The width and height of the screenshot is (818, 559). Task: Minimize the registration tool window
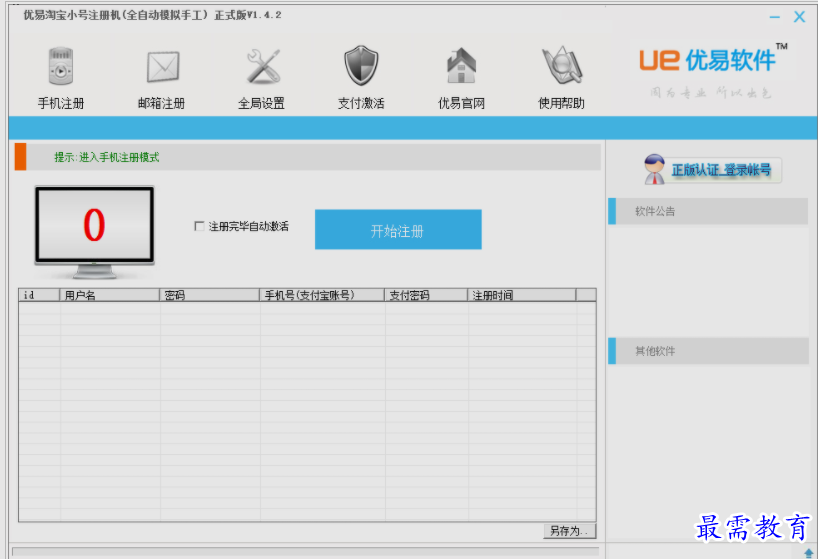point(775,17)
